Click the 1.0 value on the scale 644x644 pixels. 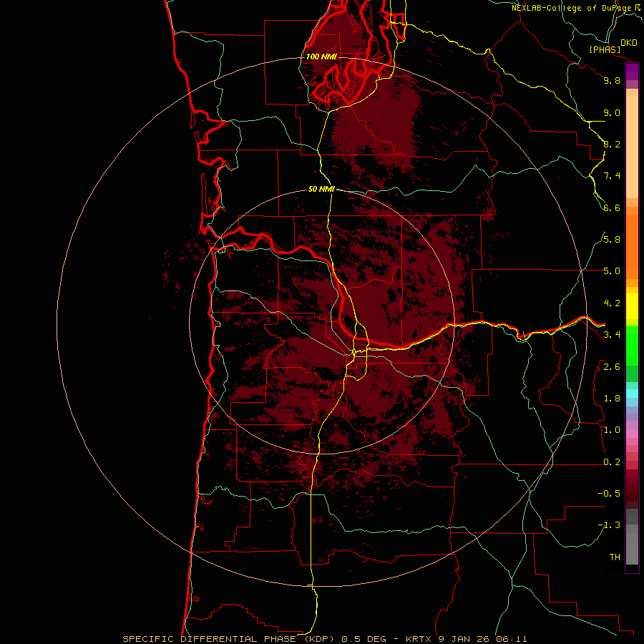(612, 430)
